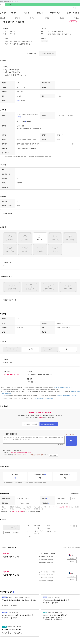Click the 관심기업 button under the logo

click(x=7, y=532)
